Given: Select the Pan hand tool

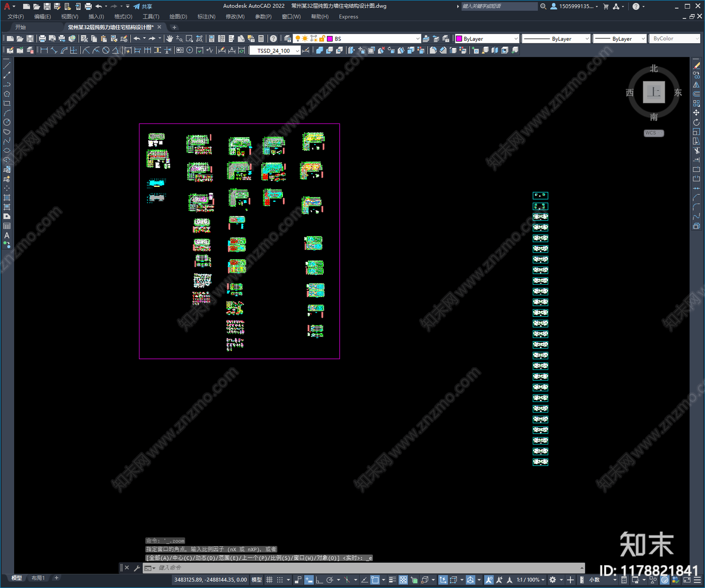Looking at the screenshot, I should 170,39.
